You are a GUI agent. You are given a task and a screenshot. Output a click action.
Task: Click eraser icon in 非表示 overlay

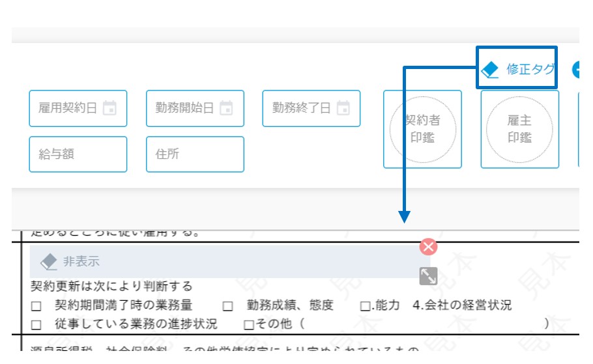(x=48, y=262)
